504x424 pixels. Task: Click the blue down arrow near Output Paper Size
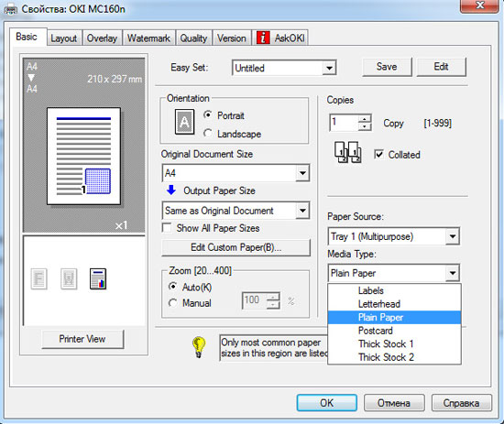pyautogui.click(x=171, y=190)
